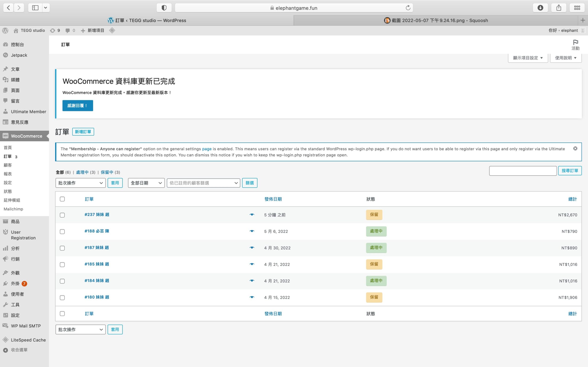This screenshot has width=588, height=367.
Task: Open the 全部日期 date filter dropdown
Action: tap(146, 183)
